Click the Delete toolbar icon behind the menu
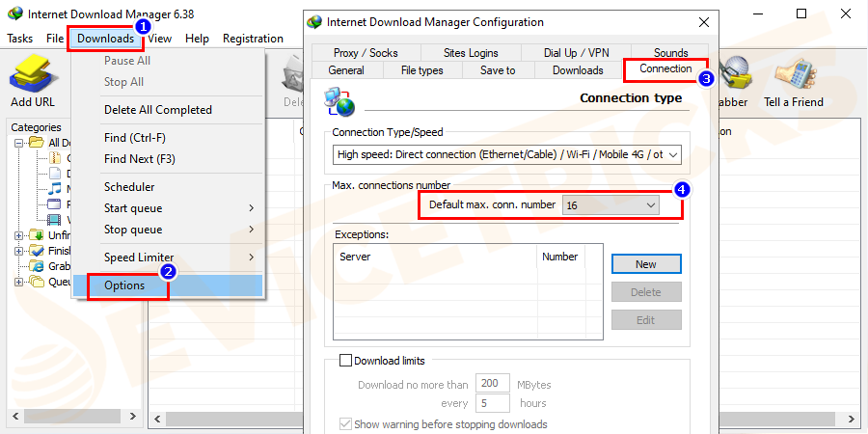Screen dimensions: 868x434 [x=291, y=74]
